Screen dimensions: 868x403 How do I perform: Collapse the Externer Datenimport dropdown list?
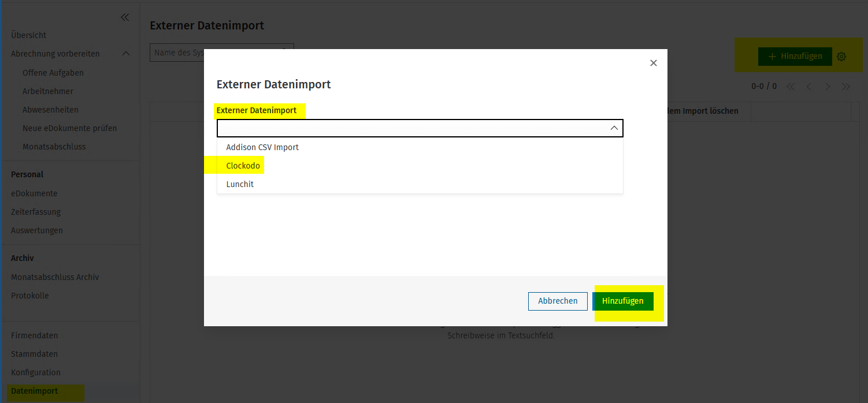614,128
